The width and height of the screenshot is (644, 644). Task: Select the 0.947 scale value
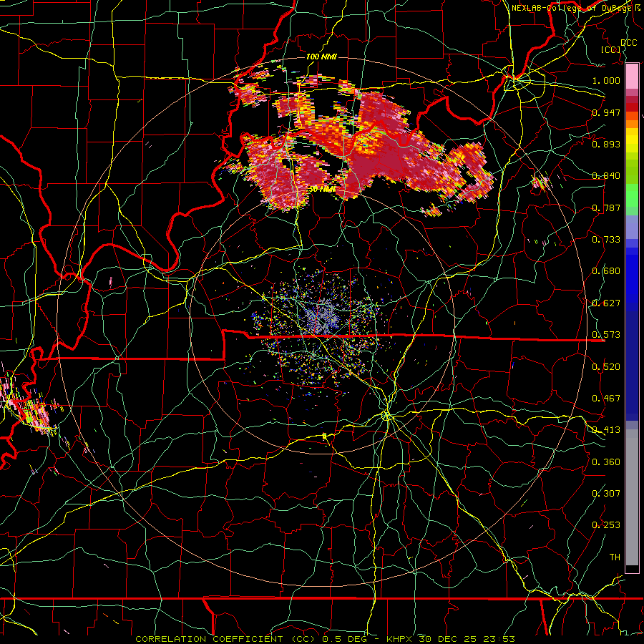[x=606, y=112]
